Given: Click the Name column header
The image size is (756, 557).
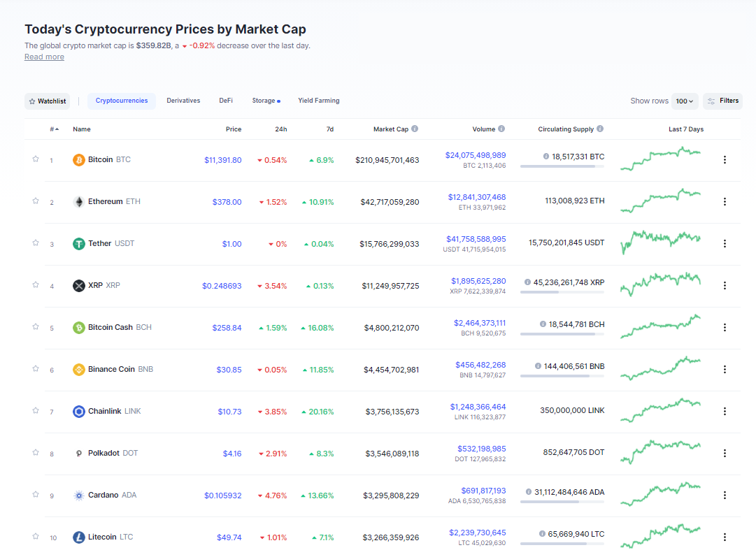Looking at the screenshot, I should coord(82,129).
